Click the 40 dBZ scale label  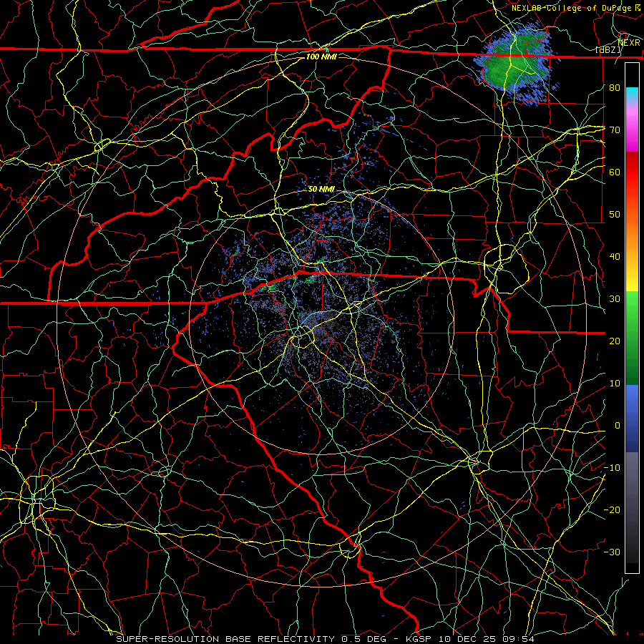(615, 257)
